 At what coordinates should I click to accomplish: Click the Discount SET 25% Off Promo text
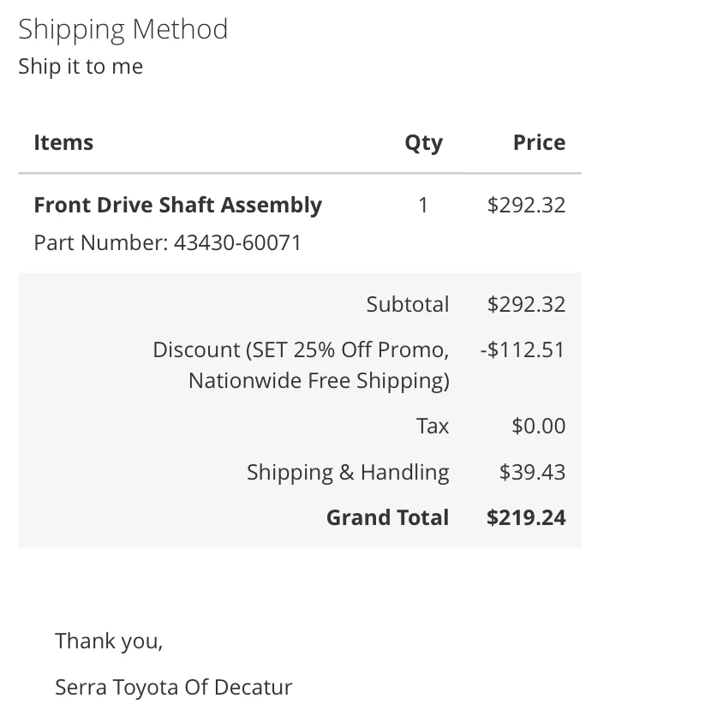click(301, 349)
